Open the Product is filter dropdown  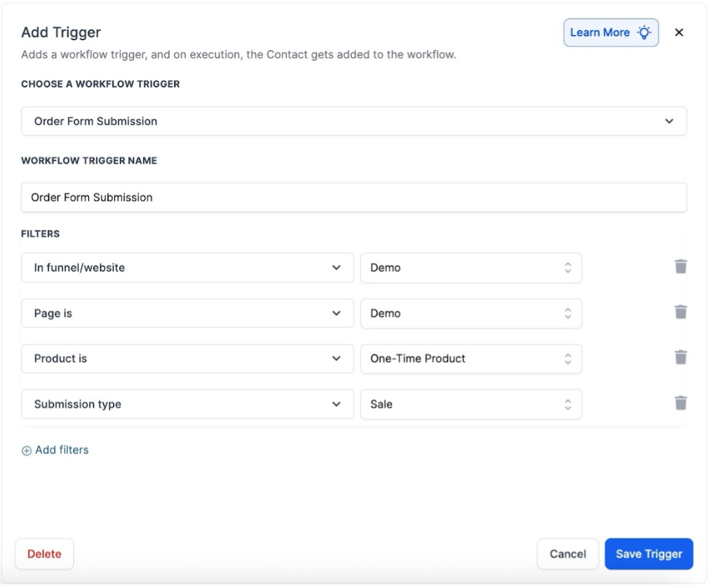(187, 358)
